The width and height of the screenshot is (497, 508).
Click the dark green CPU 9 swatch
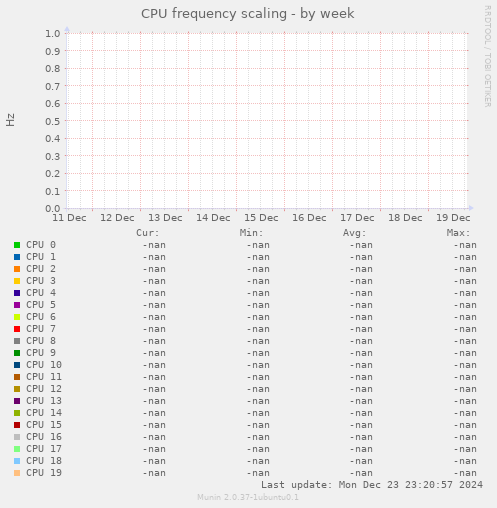(17, 353)
